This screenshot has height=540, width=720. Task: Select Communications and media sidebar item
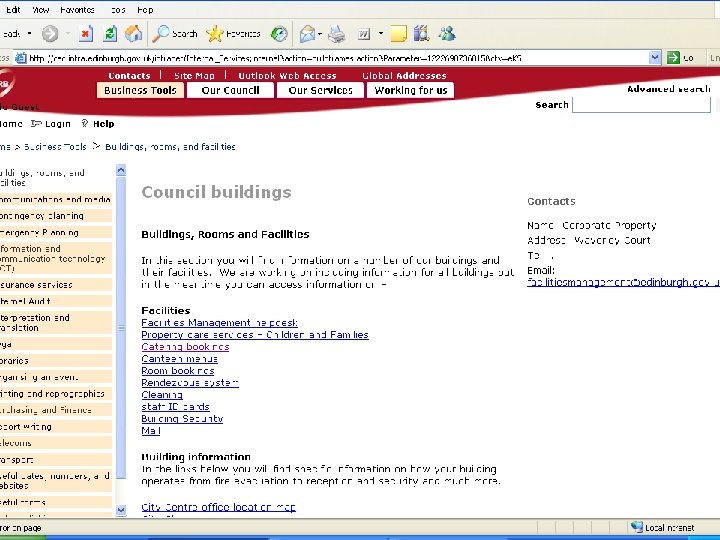click(56, 199)
